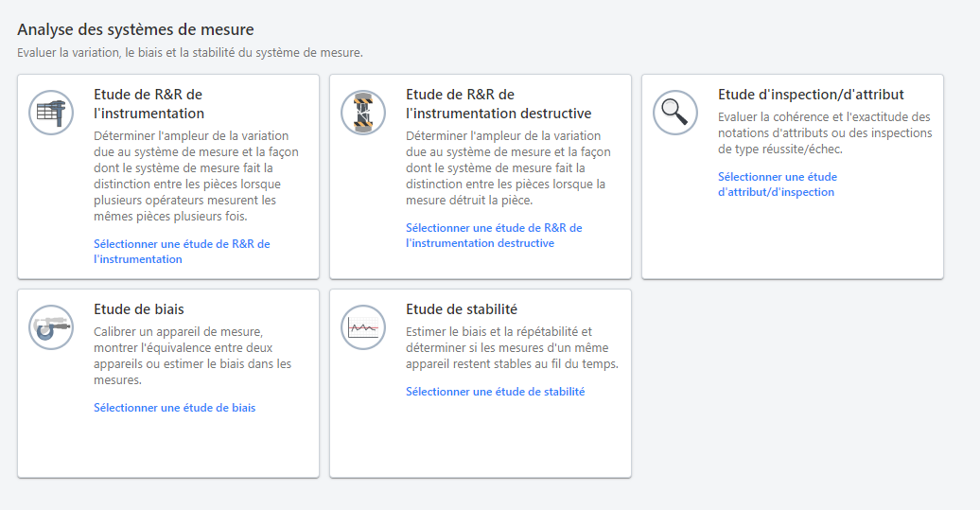
Task: Open link Sélectionner une étude de R&R destructive
Action: click(x=494, y=236)
